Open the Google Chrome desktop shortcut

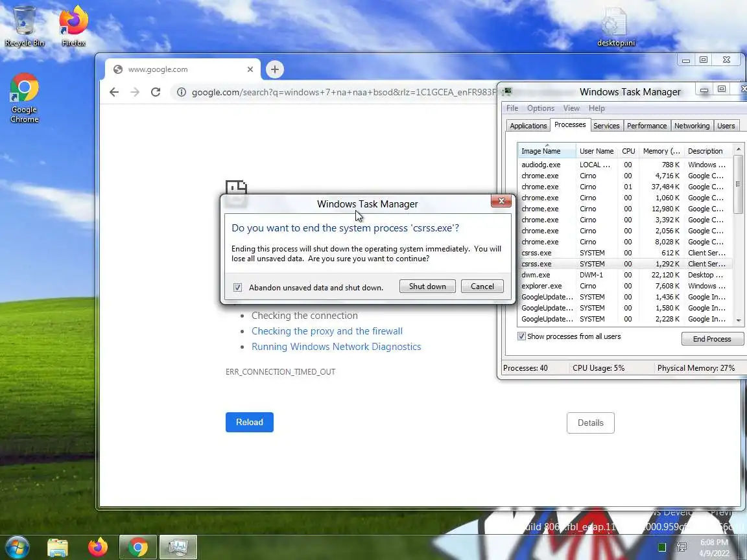pos(24,98)
